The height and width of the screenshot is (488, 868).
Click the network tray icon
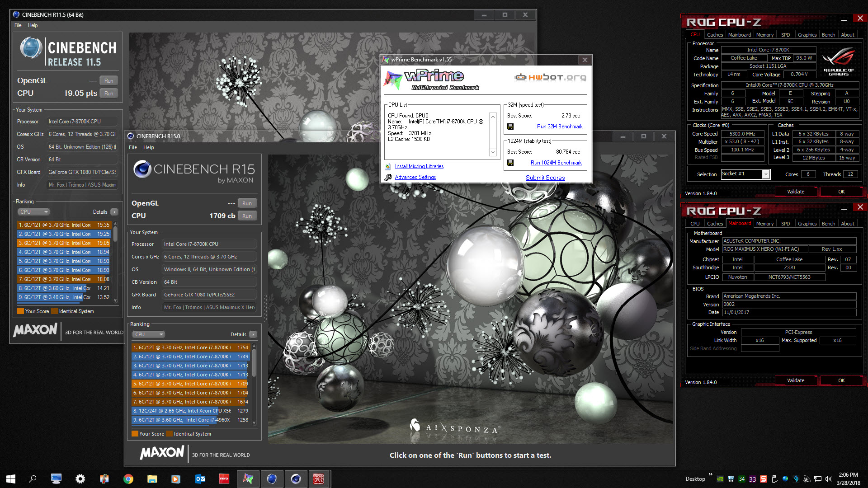coord(818,479)
